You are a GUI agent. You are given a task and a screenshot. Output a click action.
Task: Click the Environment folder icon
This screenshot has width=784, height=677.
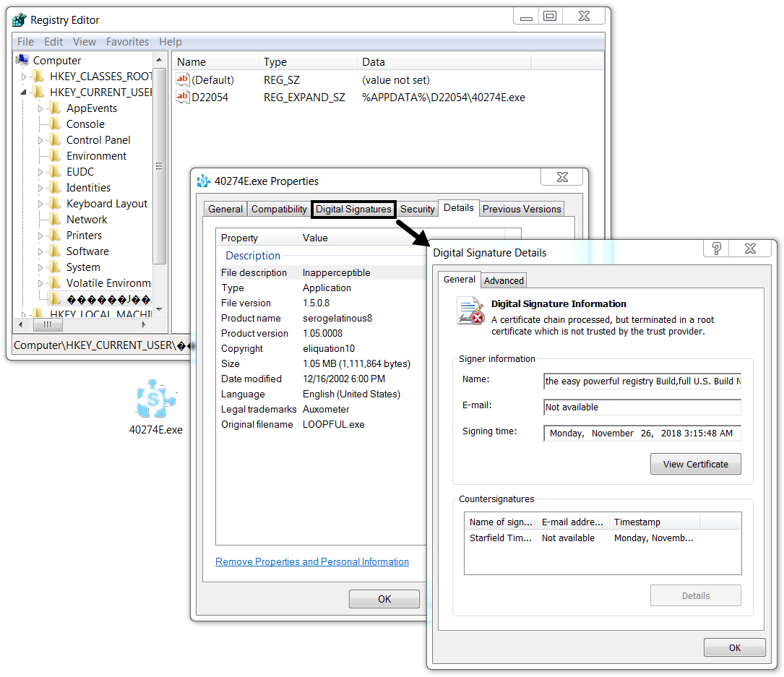click(55, 155)
